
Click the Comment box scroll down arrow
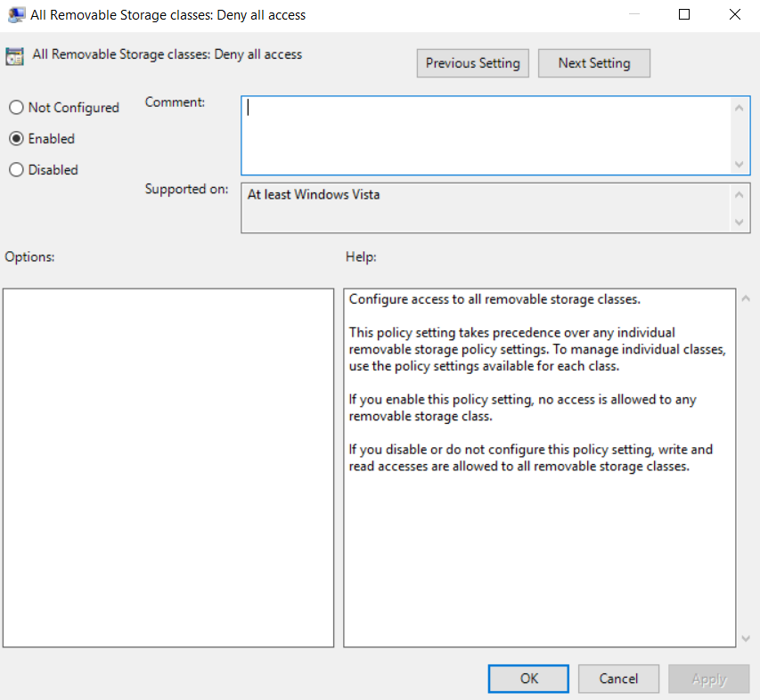point(740,164)
